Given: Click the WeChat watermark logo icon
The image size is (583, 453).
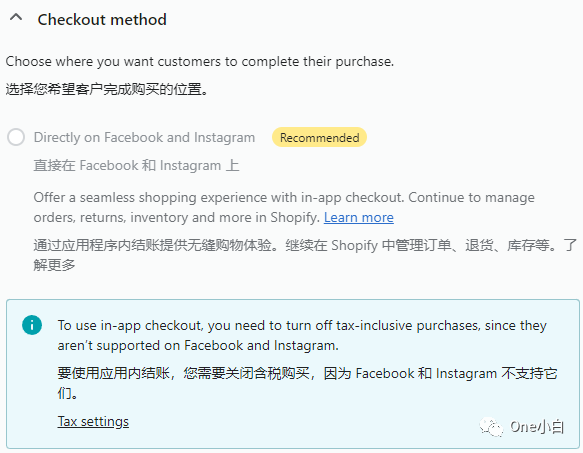Looking at the screenshot, I should click(491, 427).
